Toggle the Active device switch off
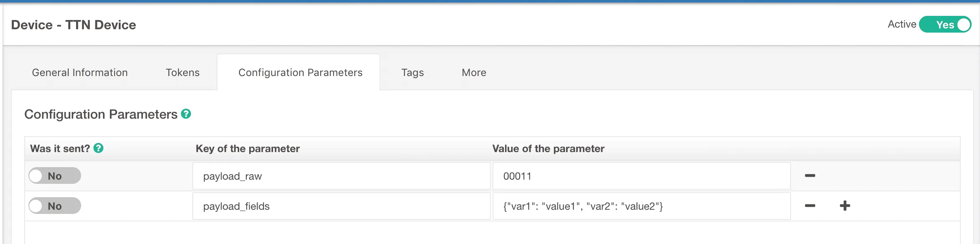 coord(945,25)
